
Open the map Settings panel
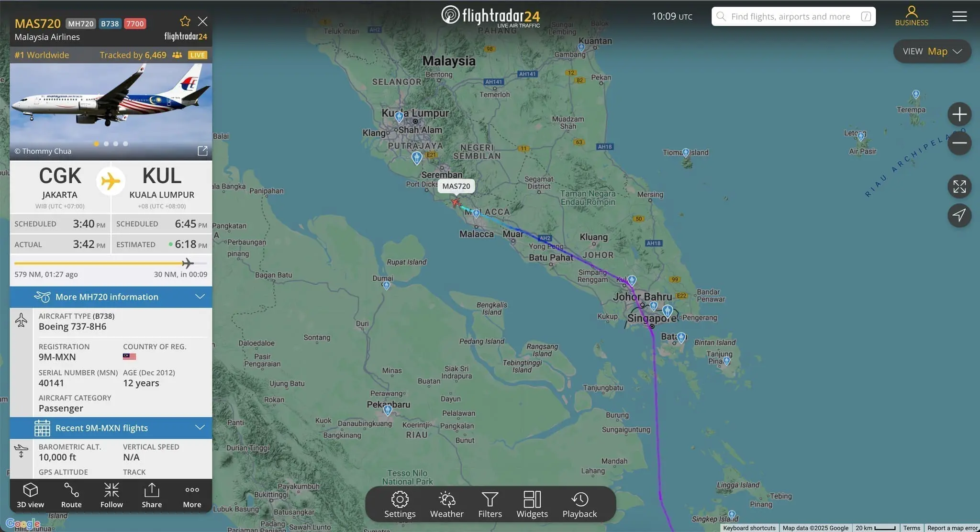(400, 504)
